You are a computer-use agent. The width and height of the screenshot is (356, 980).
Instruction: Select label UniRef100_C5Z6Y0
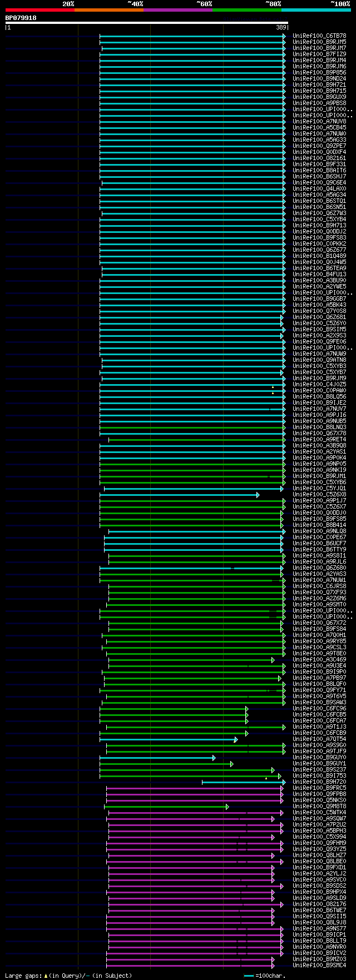coord(319,323)
